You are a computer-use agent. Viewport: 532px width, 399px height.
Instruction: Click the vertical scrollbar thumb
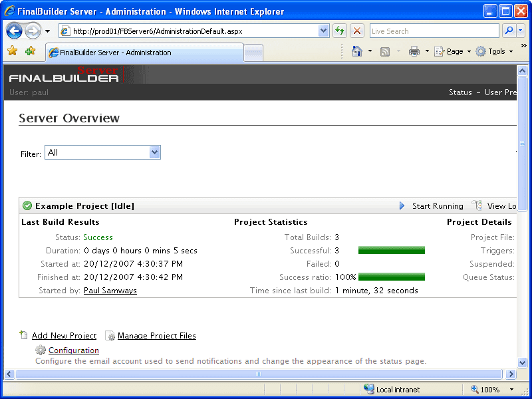click(x=522, y=144)
